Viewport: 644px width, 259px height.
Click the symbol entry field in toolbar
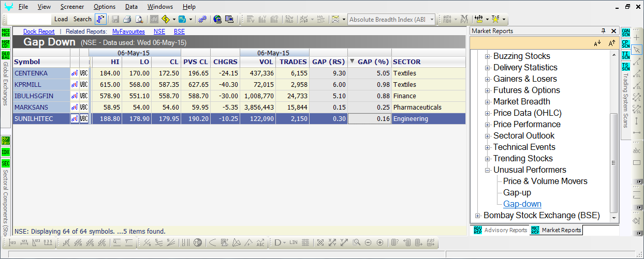[x=30, y=19]
